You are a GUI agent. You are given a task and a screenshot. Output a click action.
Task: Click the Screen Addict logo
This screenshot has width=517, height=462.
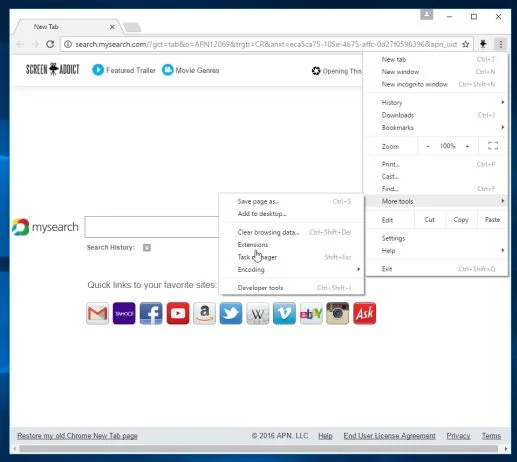(53, 69)
